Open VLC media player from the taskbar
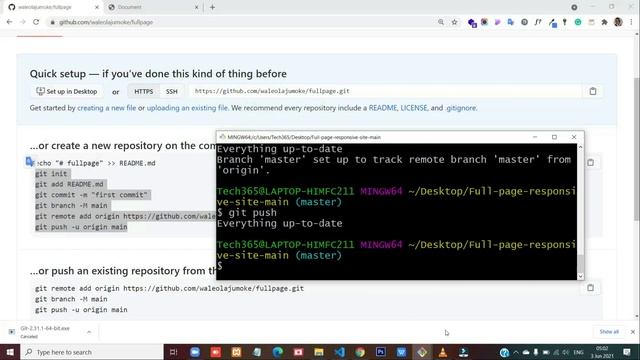Image resolution: width=640 pixels, height=360 pixels. click(443, 352)
